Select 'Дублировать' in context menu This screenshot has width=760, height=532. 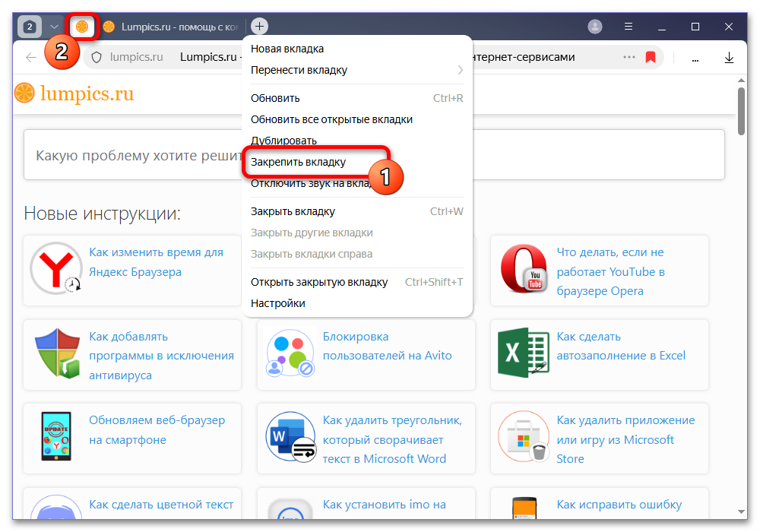point(356,141)
